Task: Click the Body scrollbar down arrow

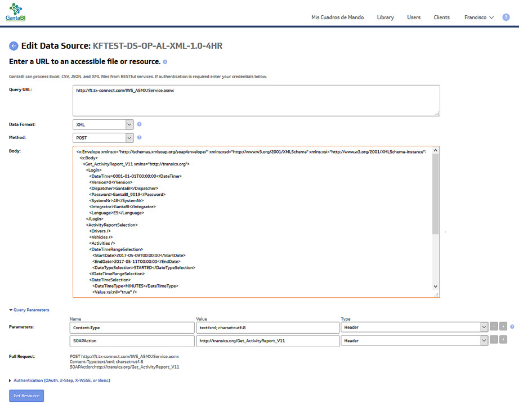Action: coord(436,286)
